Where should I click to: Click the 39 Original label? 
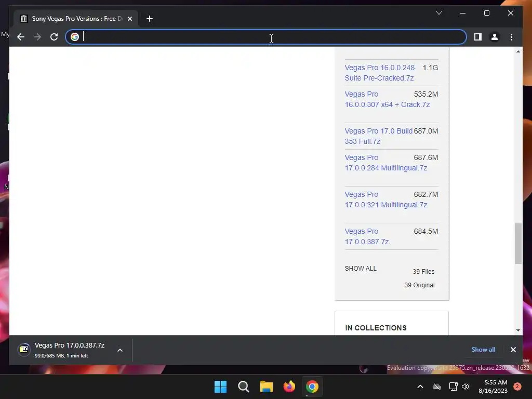tap(419, 285)
